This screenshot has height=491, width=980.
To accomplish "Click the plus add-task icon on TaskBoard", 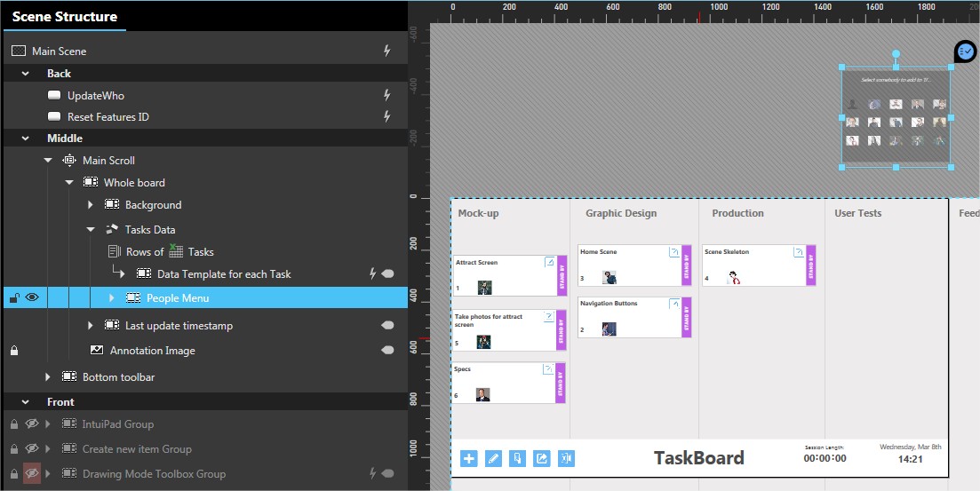I will click(x=469, y=458).
